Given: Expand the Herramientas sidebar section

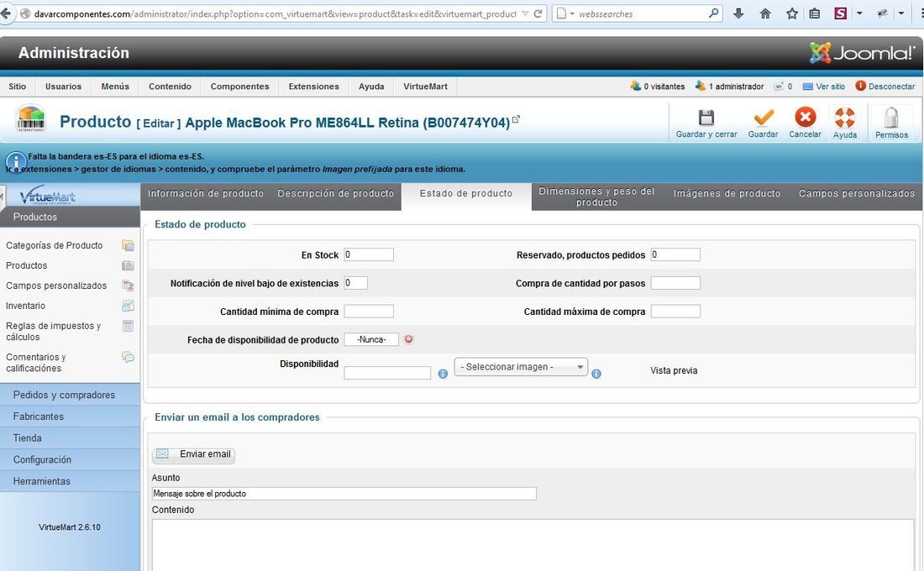Looking at the screenshot, I should click(70, 481).
